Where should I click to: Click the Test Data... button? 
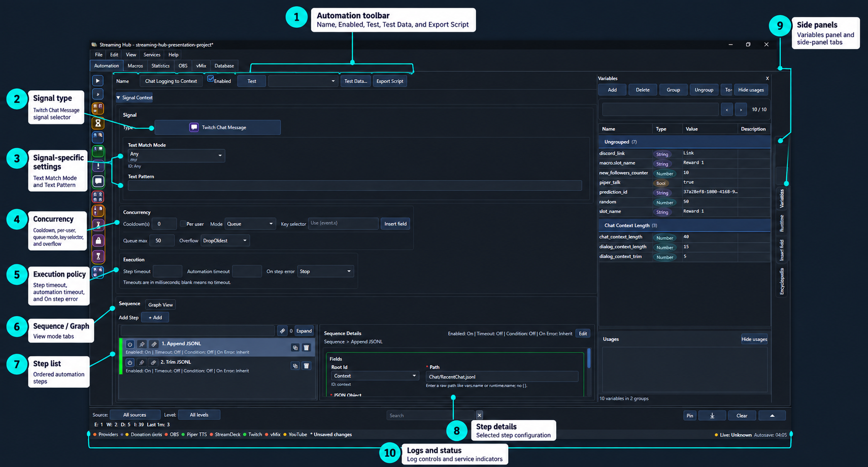coord(355,81)
